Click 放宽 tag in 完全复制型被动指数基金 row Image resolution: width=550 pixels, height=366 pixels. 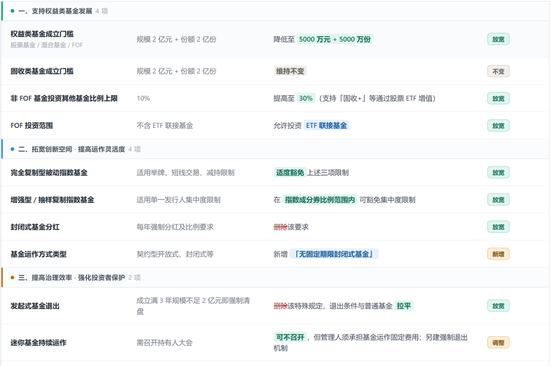pyautogui.click(x=498, y=173)
